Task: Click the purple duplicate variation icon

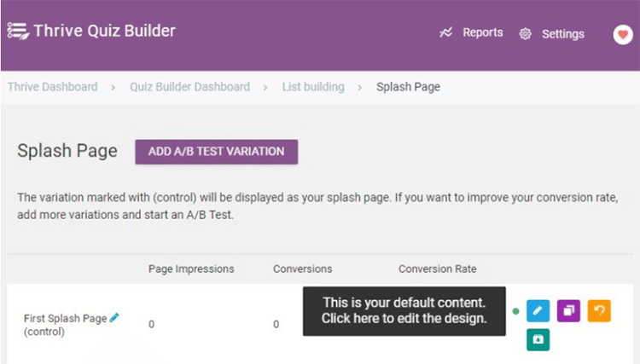Action: (x=568, y=311)
